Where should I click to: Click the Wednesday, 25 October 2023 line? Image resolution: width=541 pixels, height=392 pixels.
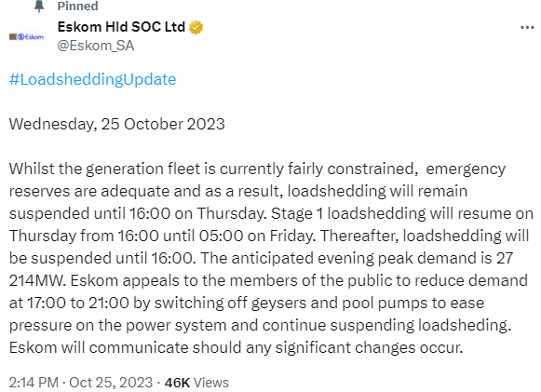point(117,124)
